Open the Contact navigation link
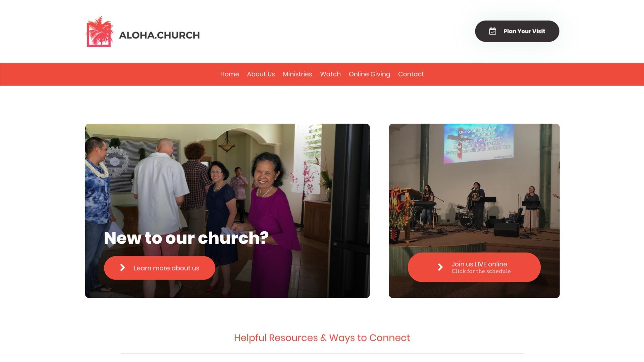Viewport: 644px width, 362px height. [x=411, y=74]
